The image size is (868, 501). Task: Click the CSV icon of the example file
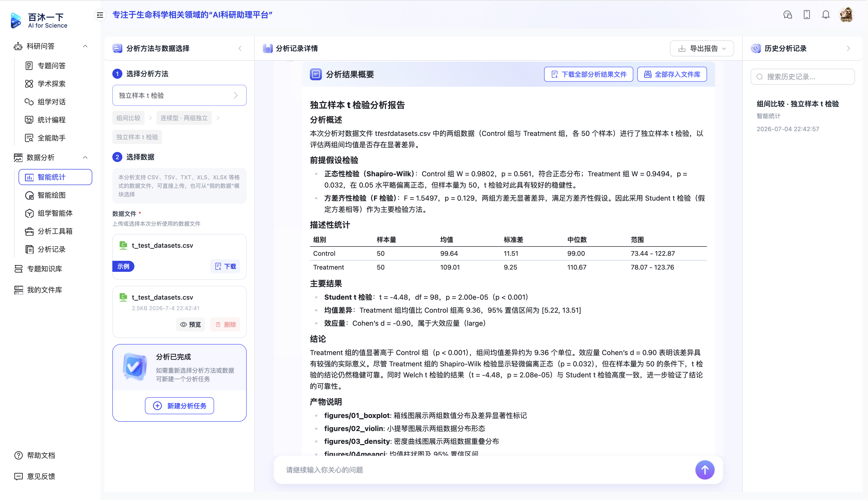pos(123,245)
